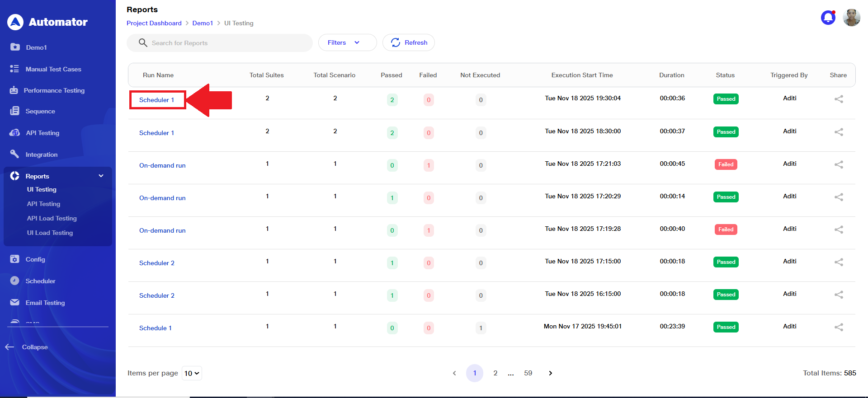
Task: Click the Automator logo icon
Action: coord(15,22)
